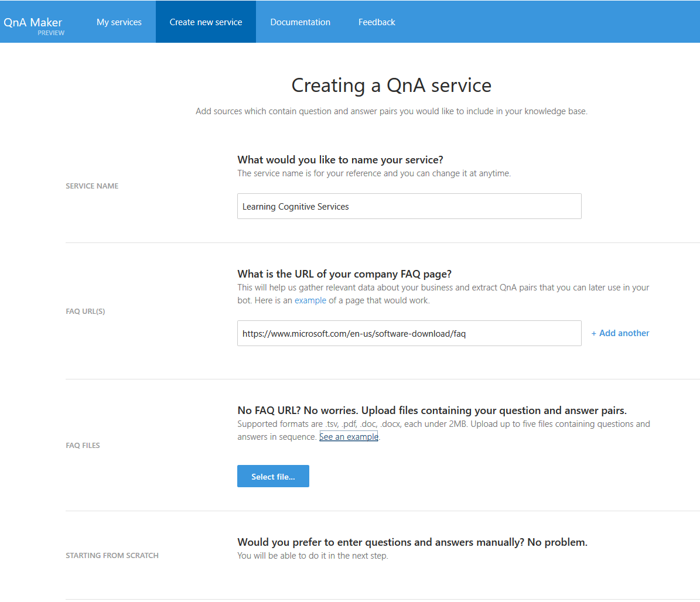Click the Select file button

pos(273,476)
